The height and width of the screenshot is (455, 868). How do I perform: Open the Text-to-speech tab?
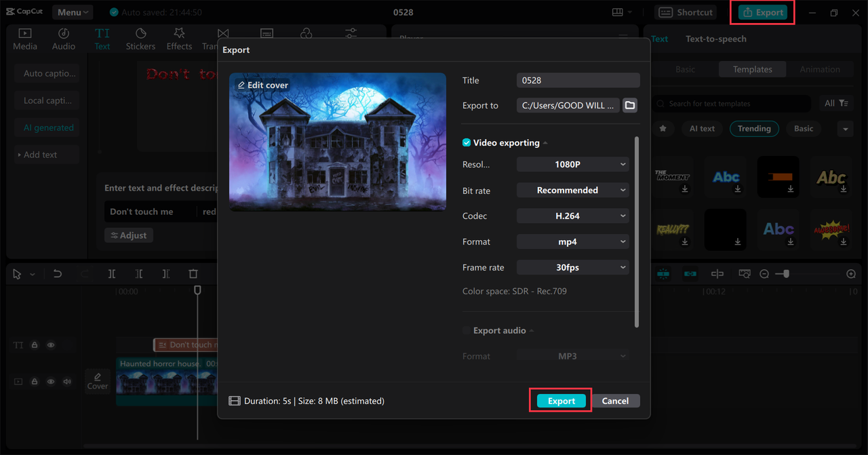[716, 39]
